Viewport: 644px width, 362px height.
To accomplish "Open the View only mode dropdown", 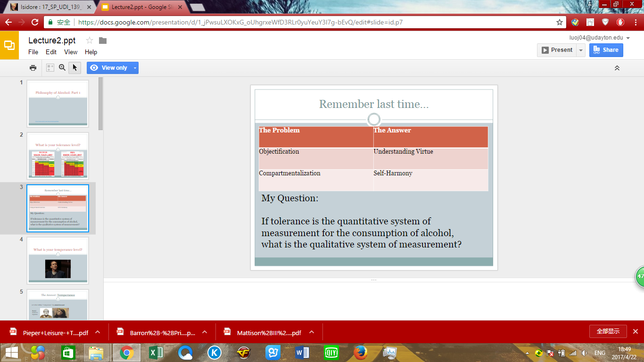I will 135,68.
